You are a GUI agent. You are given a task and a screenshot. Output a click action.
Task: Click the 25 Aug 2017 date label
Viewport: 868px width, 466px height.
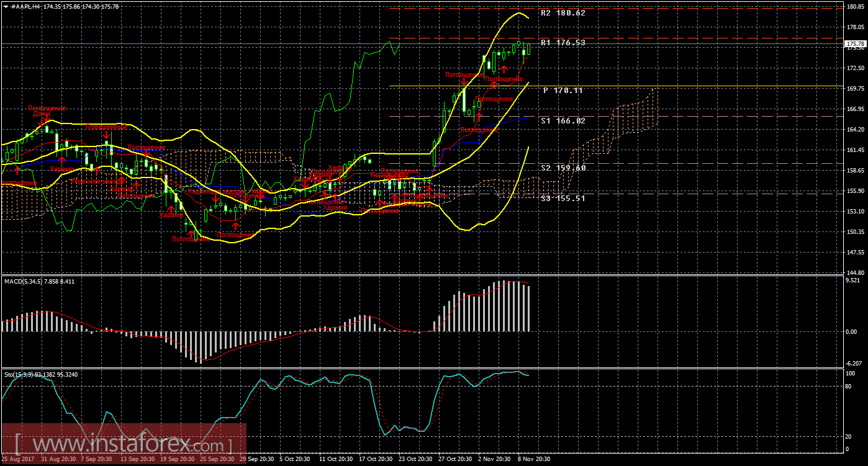(x=17, y=460)
